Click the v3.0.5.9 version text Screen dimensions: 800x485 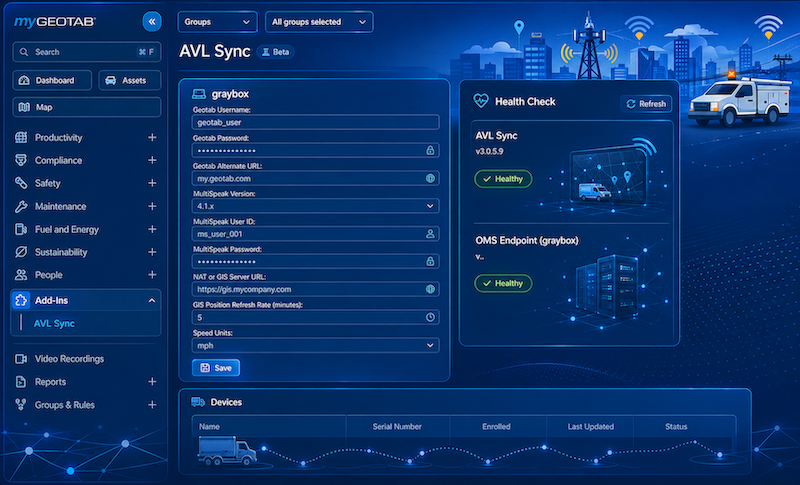coord(489,151)
